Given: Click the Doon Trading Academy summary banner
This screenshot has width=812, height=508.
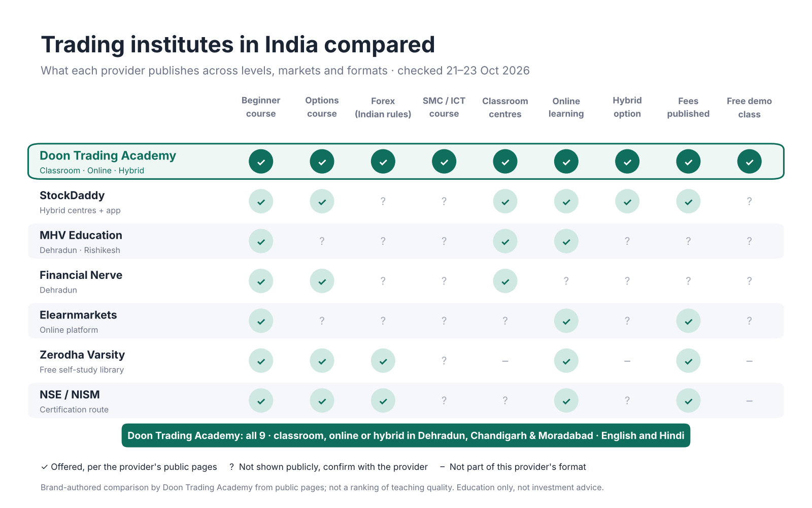Looking at the screenshot, I should click(406, 435).
